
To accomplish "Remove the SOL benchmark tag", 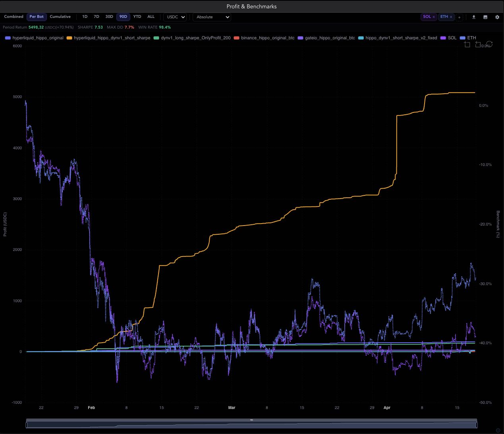I will [x=434, y=17].
